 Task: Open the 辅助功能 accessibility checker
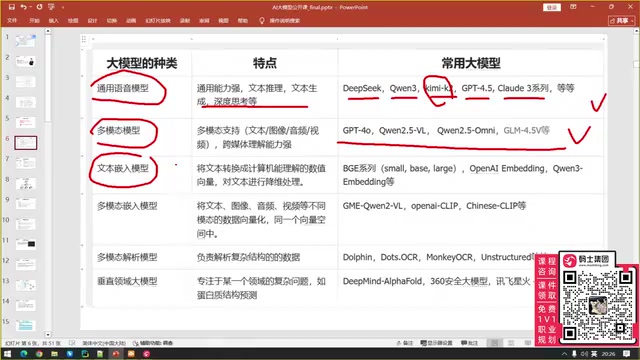coord(153,343)
